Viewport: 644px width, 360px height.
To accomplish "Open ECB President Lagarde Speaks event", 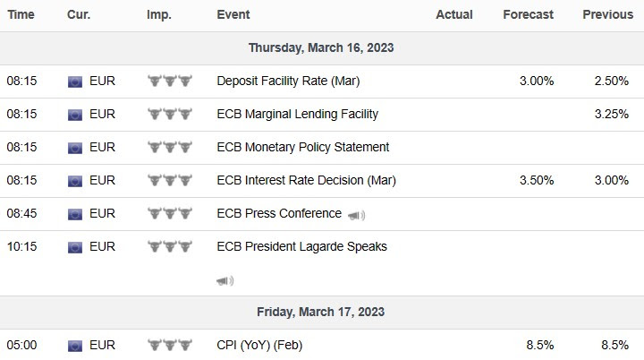I will pyautogui.click(x=301, y=246).
